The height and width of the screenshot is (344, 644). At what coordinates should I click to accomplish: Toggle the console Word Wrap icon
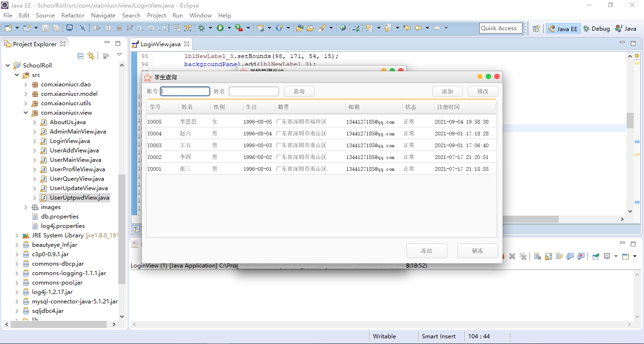(x=559, y=256)
